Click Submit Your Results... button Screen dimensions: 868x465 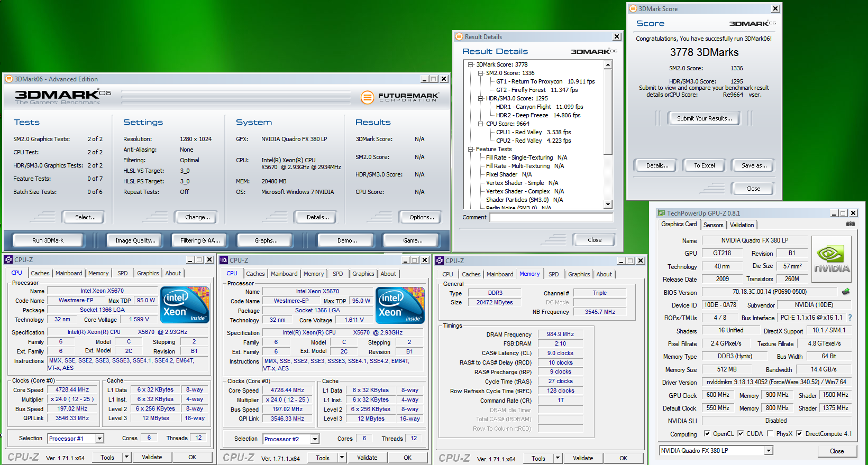[x=705, y=118]
